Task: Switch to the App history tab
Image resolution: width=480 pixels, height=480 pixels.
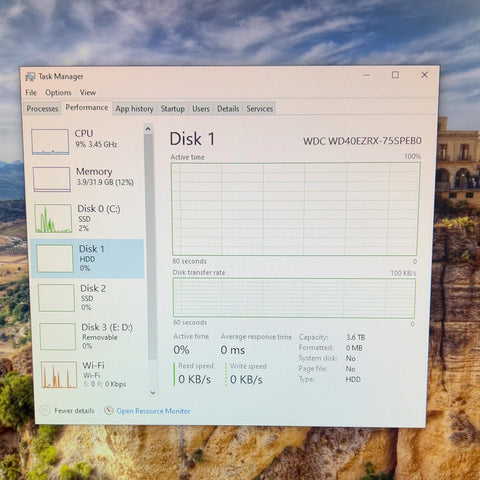Action: [134, 109]
